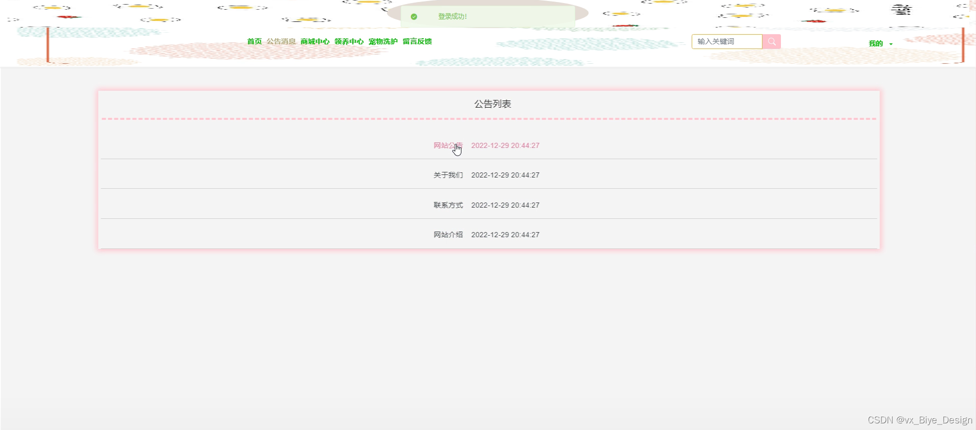Go to 首页 in the navigation
The width and height of the screenshot is (980, 430).
pyautogui.click(x=254, y=42)
